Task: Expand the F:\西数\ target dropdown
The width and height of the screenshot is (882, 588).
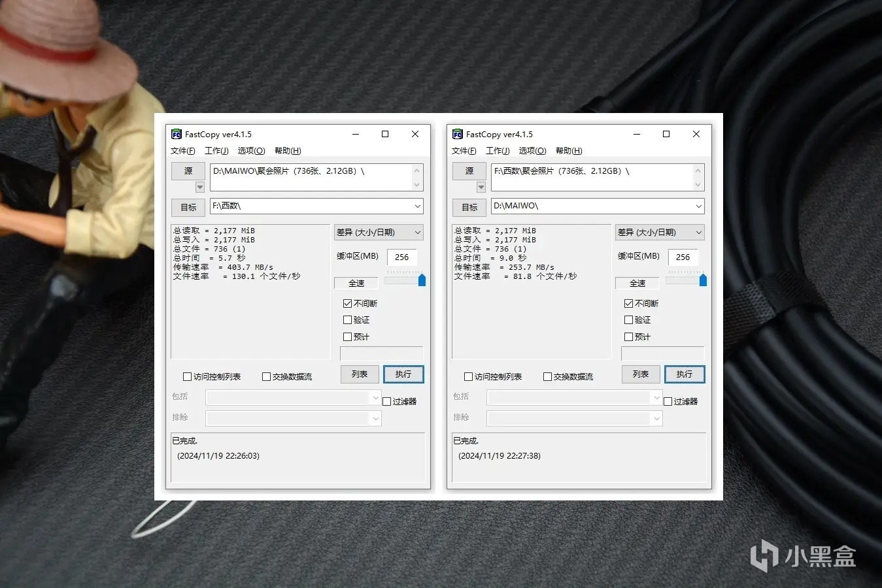Action: coord(417,206)
